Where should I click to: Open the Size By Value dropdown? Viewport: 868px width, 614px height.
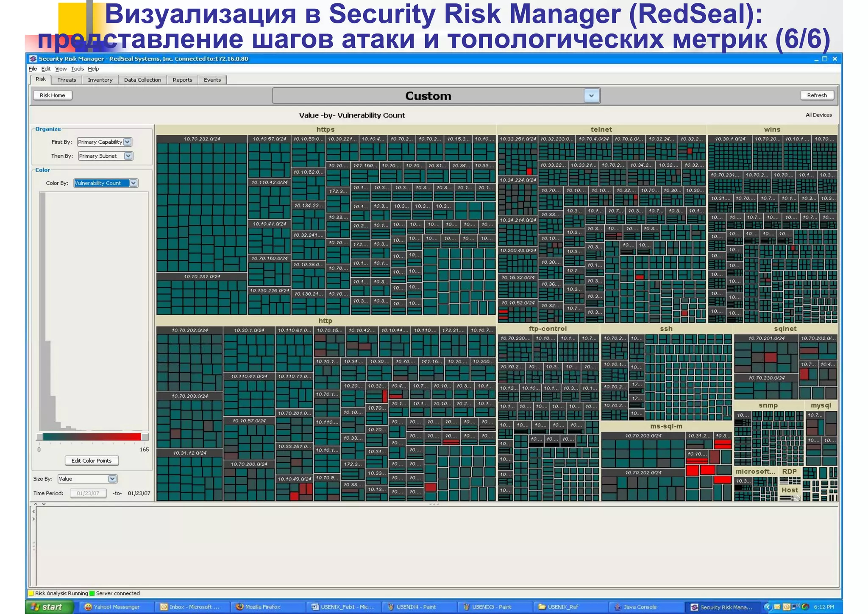pyautogui.click(x=112, y=479)
